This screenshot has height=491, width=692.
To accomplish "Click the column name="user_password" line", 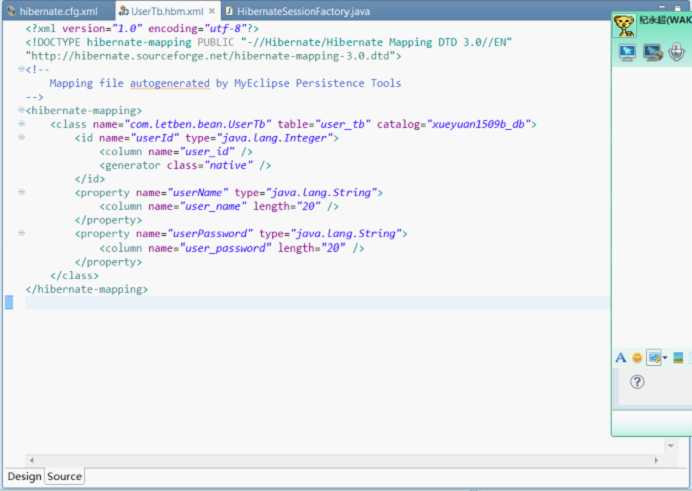I will pos(232,248).
